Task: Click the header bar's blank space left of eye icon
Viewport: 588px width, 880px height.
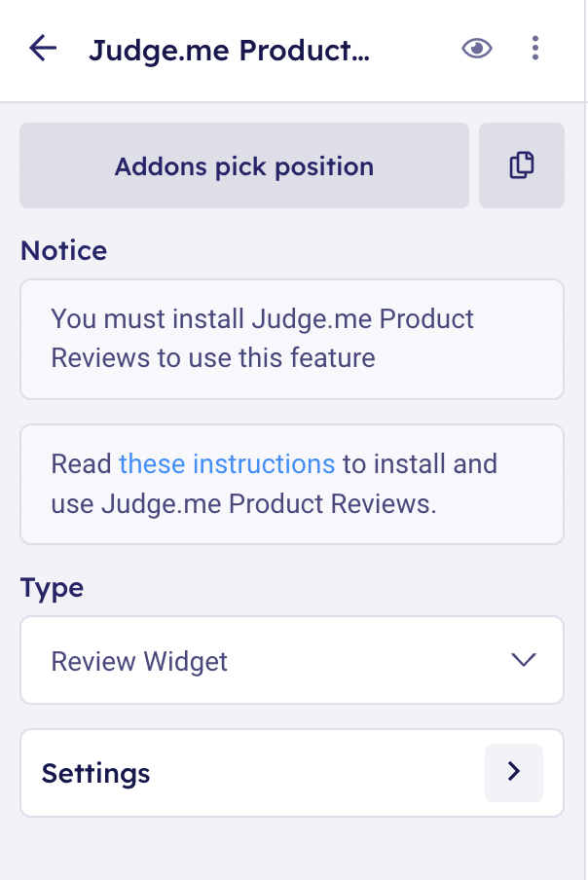Action: click(414, 49)
